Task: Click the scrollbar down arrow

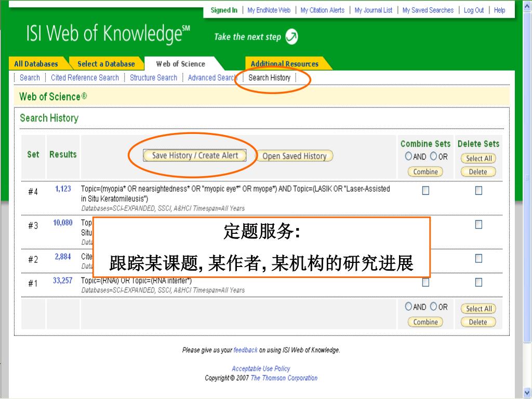Action: click(x=527, y=392)
